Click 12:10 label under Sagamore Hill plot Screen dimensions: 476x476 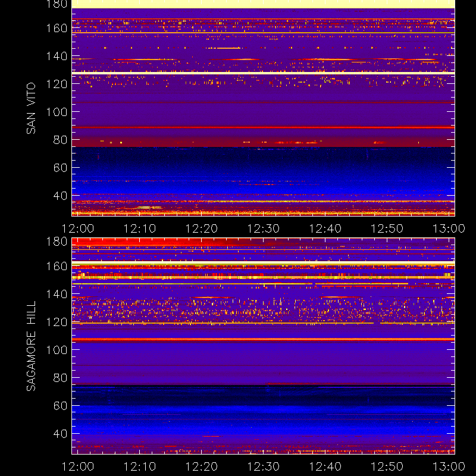coord(140,466)
